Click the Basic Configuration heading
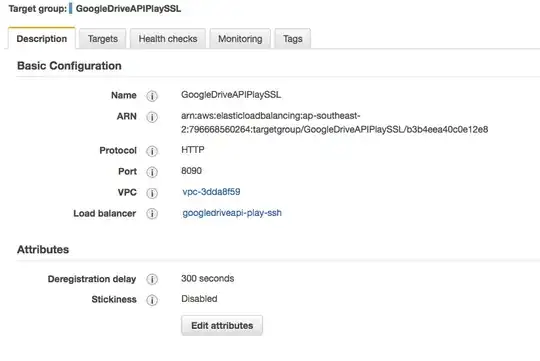 [69, 66]
